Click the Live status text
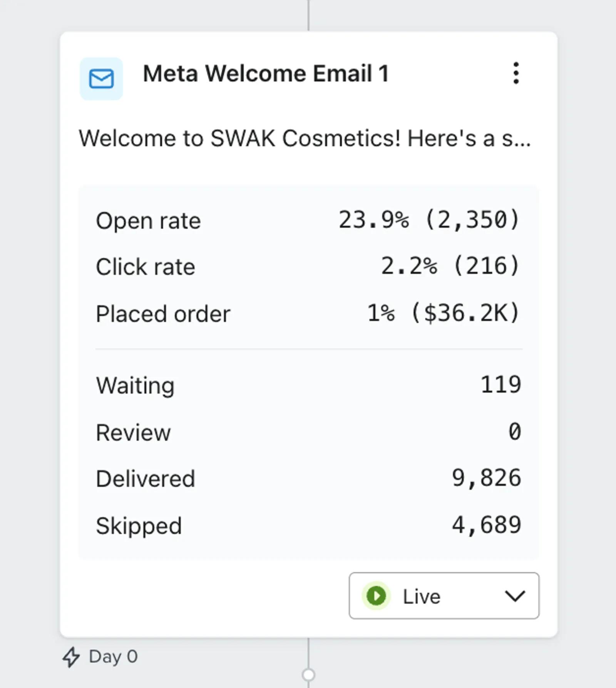 click(422, 596)
